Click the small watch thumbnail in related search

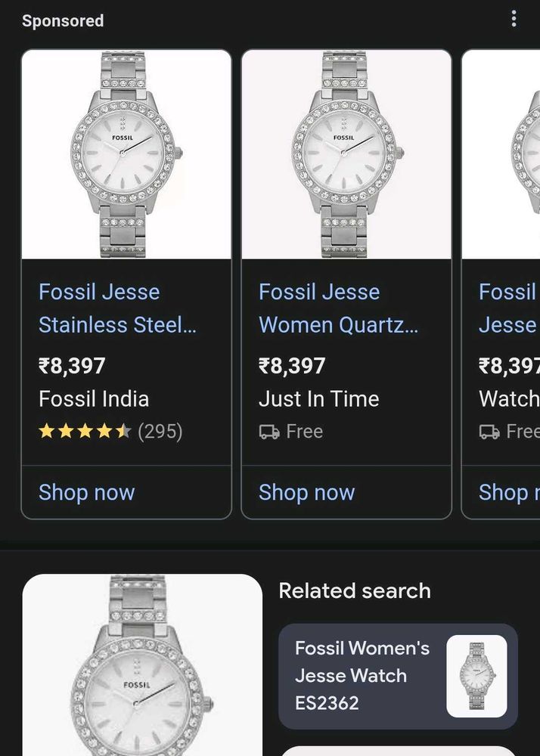tap(476, 676)
